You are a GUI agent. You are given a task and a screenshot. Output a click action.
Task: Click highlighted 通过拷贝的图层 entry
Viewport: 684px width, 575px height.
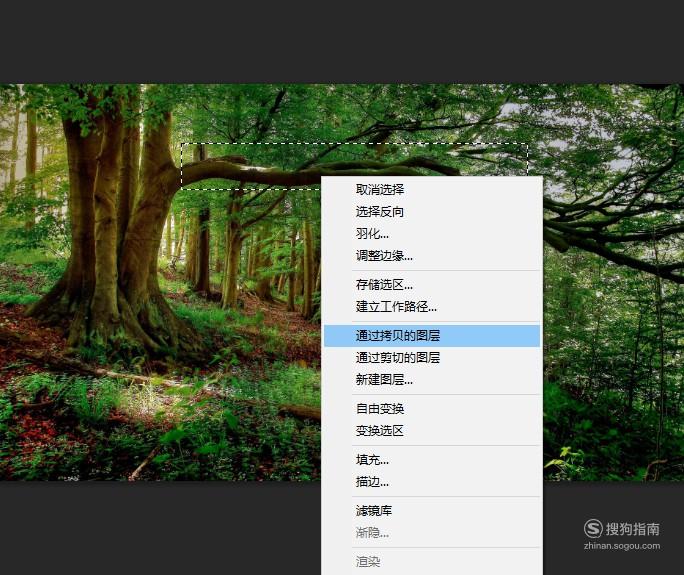coord(432,336)
